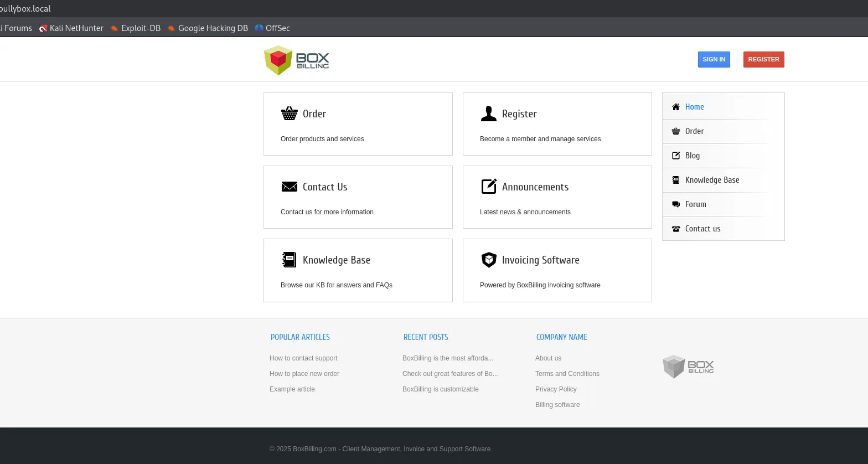This screenshot has height=464, width=868.
Task: Open Blog from the sidebar menu
Action: coord(692,156)
